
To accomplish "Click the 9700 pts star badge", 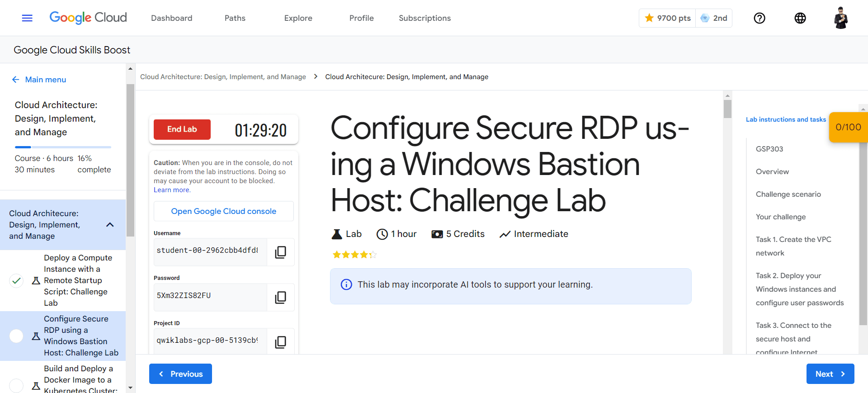I will [667, 18].
